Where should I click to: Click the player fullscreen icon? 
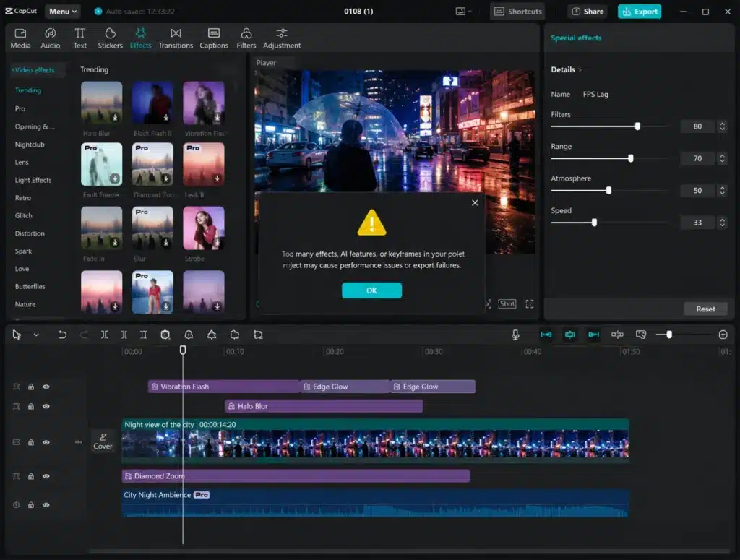pyautogui.click(x=530, y=304)
